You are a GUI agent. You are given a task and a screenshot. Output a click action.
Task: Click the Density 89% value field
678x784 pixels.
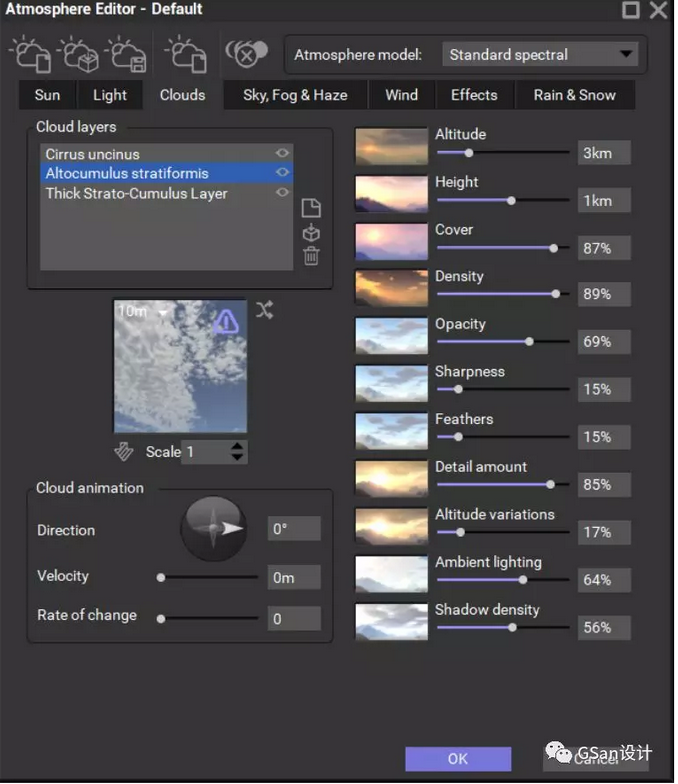coord(604,294)
